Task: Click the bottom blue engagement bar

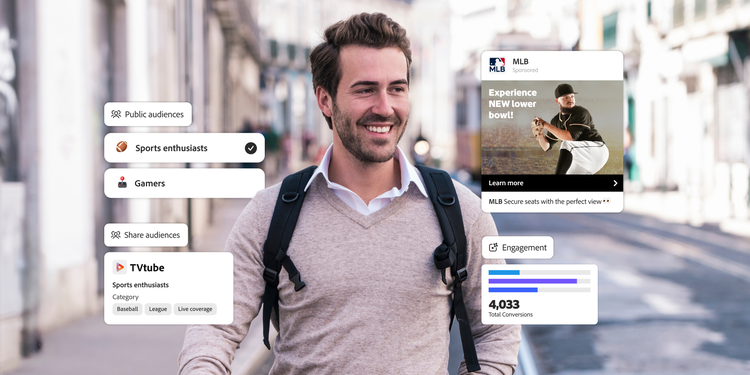Action: [513, 290]
